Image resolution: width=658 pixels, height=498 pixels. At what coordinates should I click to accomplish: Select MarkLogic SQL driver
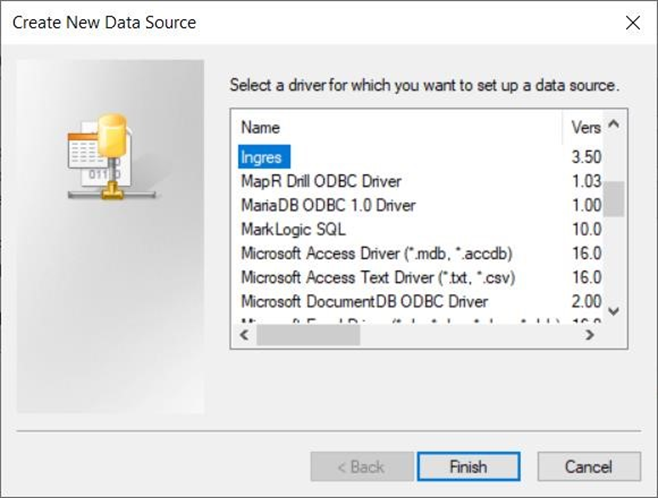[x=292, y=229]
